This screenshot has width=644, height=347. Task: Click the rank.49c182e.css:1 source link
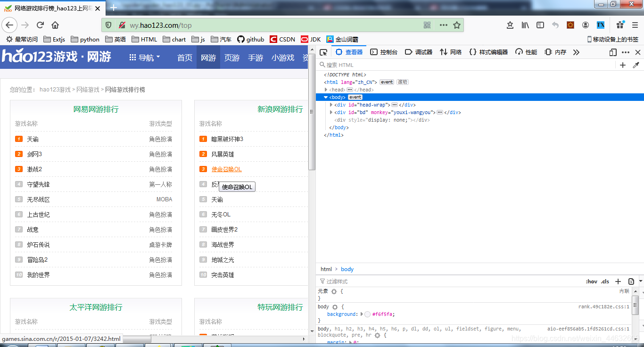click(604, 307)
